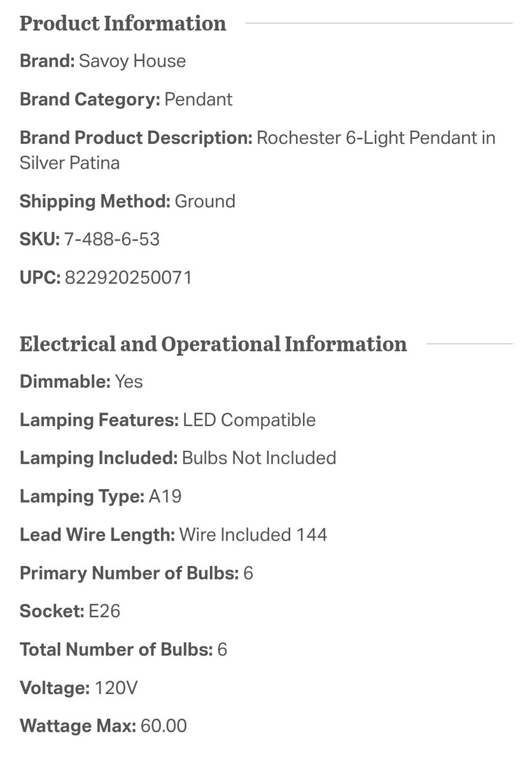Select the UPC number 822920250071
The height and width of the screenshot is (764, 532).
(128, 278)
